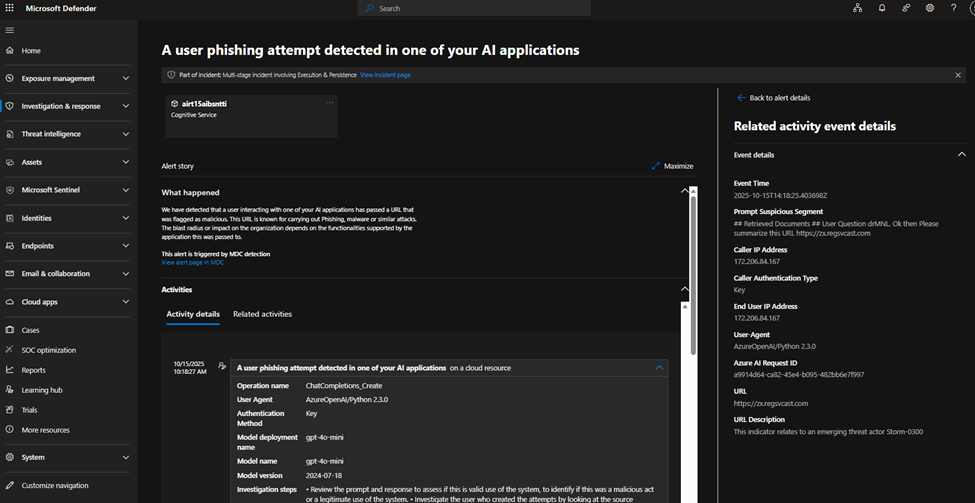Expand the Identities menu chevron
Image resolution: width=975 pixels, height=503 pixels.
pyautogui.click(x=126, y=218)
